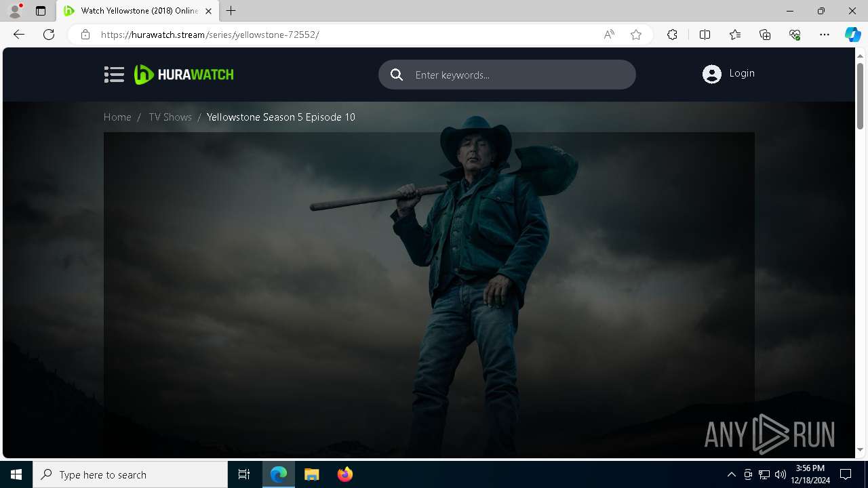Viewport: 868px width, 488px height.
Task: Click the scrollbar down arrow
Action: (861, 449)
